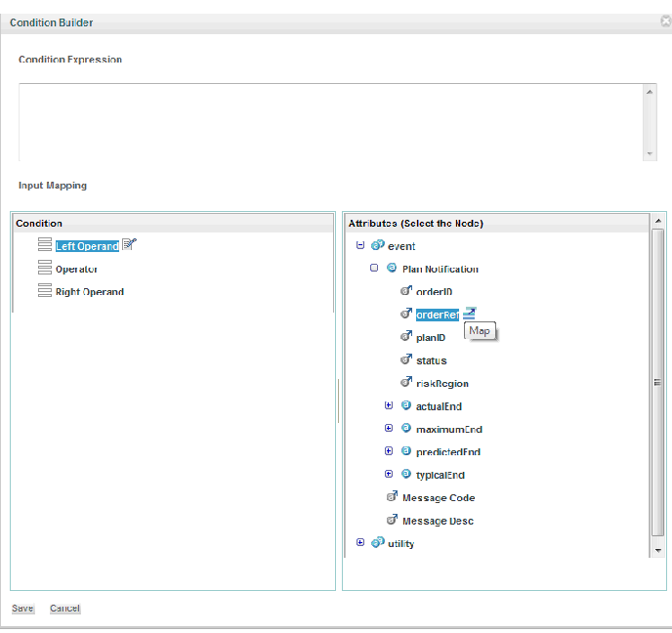The width and height of the screenshot is (672, 633).
Task: Click the Map icon next to orderRef
Action: coord(469,314)
